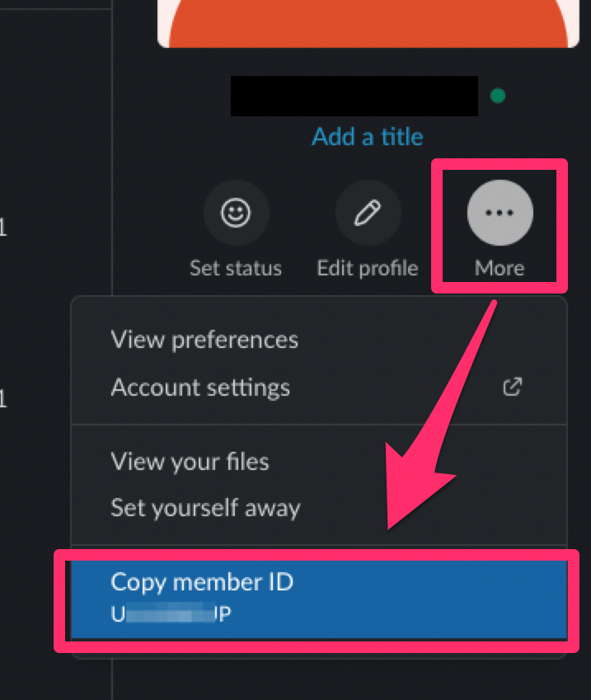Screen dimensions: 591x700
Task: Click the blacked-out display name
Action: pos(354,96)
